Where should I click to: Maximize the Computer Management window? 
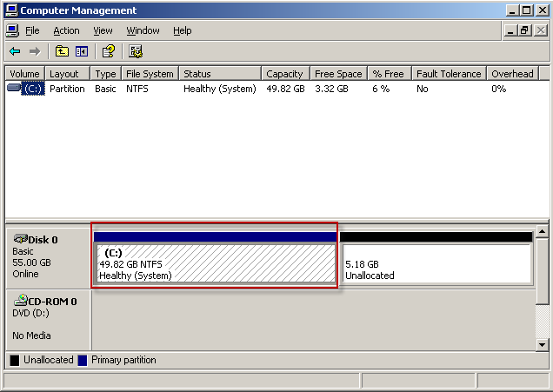527,10
